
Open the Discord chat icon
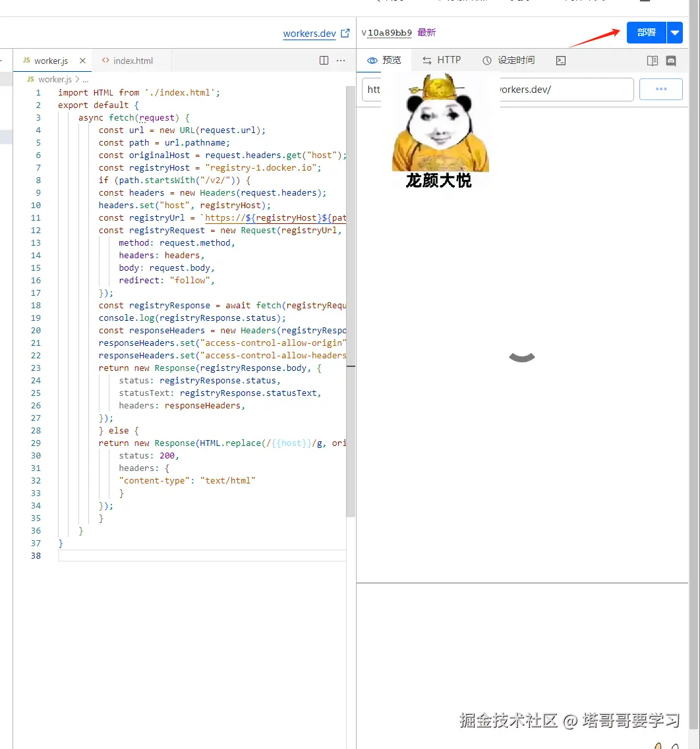coord(672,61)
